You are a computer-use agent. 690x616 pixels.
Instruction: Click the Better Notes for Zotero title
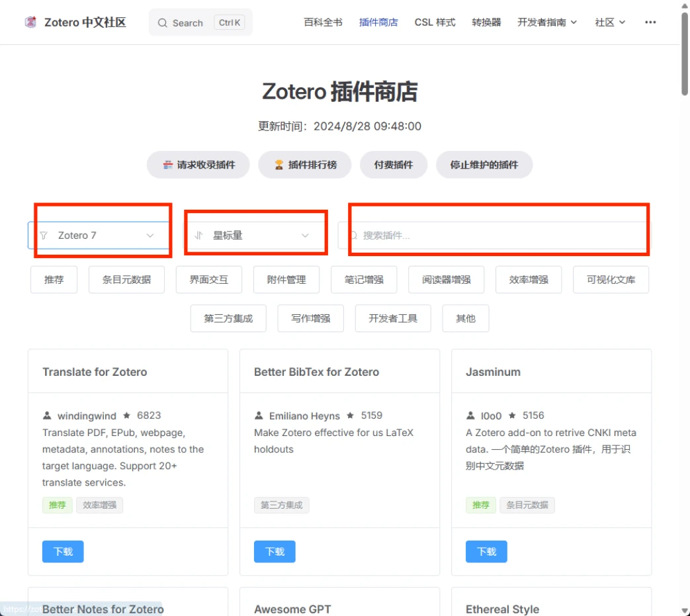coord(103,609)
